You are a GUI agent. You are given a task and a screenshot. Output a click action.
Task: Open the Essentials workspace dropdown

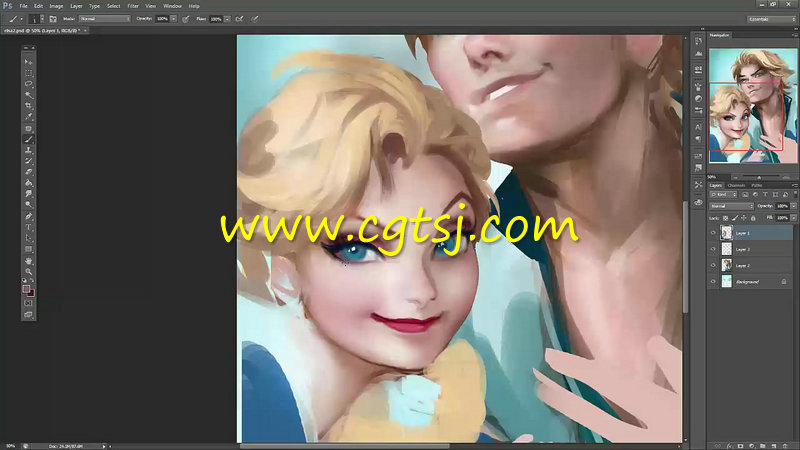point(771,19)
